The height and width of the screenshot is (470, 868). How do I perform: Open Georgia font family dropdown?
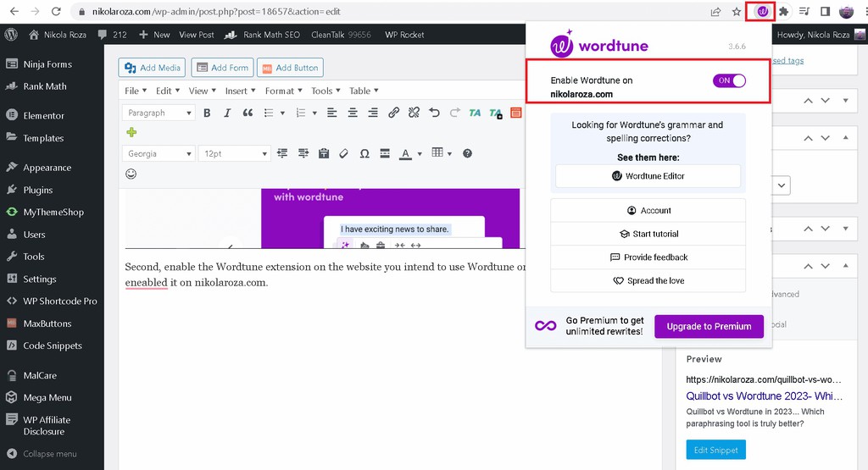click(159, 154)
